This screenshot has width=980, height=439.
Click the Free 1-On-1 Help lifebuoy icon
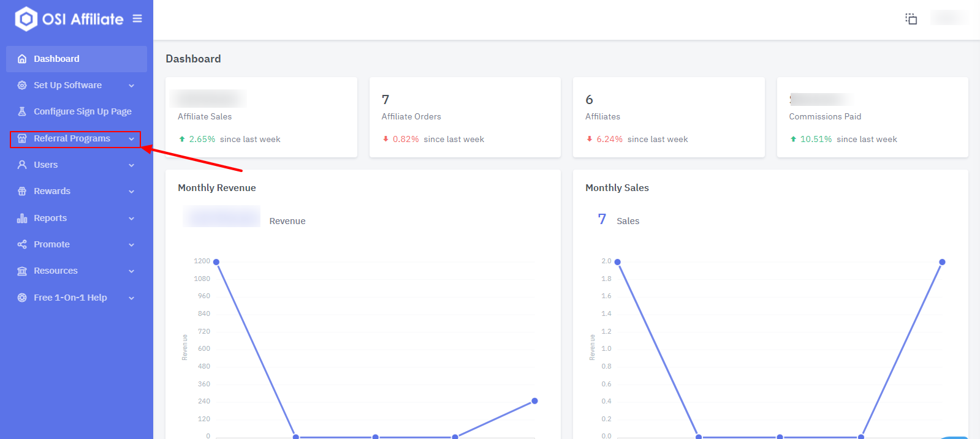coord(22,298)
